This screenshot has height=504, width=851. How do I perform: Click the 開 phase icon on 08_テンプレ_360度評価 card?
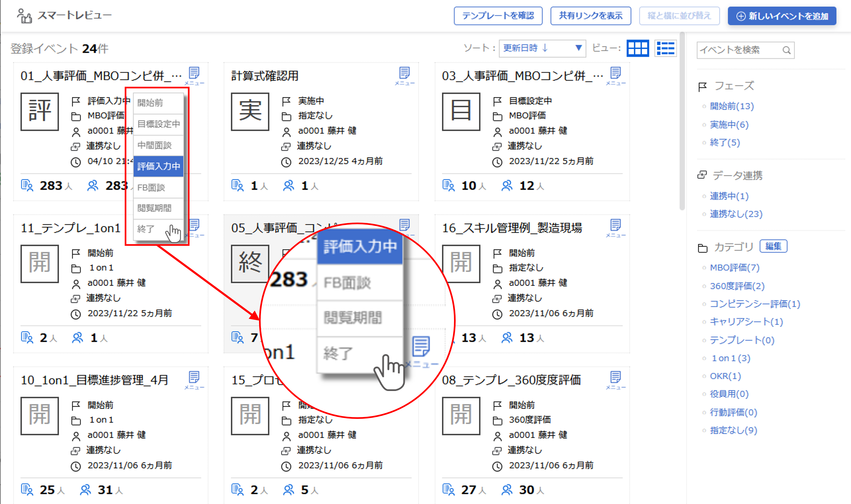[461, 416]
